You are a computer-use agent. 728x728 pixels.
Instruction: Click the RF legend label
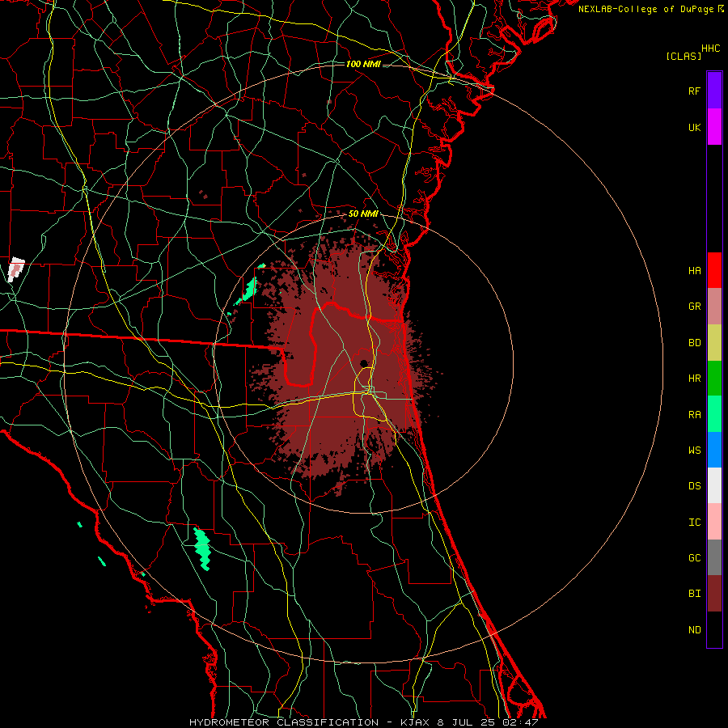click(x=694, y=91)
